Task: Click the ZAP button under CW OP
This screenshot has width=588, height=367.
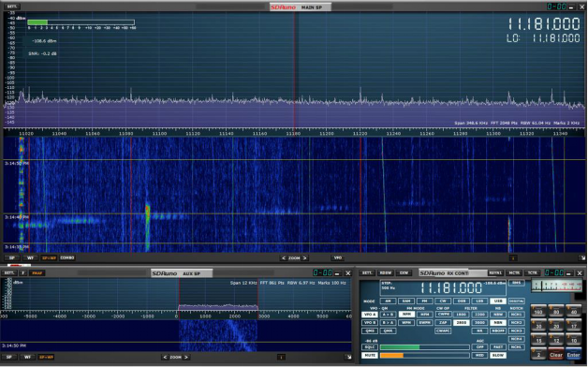Action: [x=443, y=323]
